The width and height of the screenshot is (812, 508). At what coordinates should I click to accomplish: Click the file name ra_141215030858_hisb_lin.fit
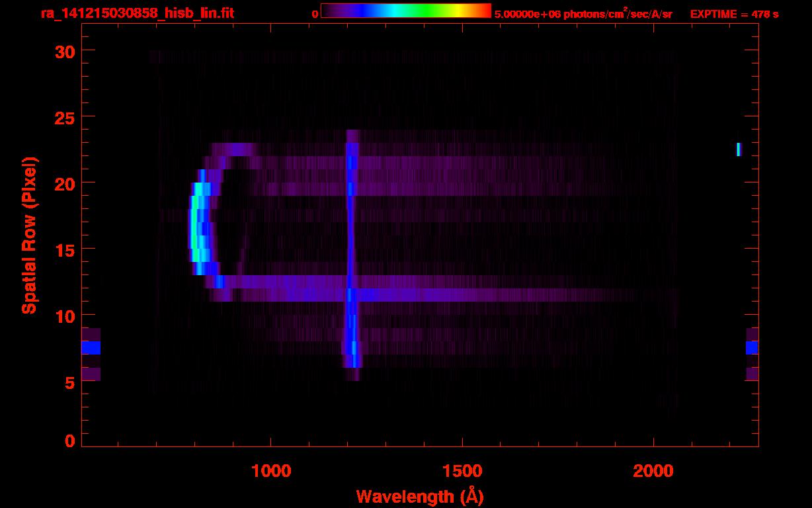coord(137,13)
